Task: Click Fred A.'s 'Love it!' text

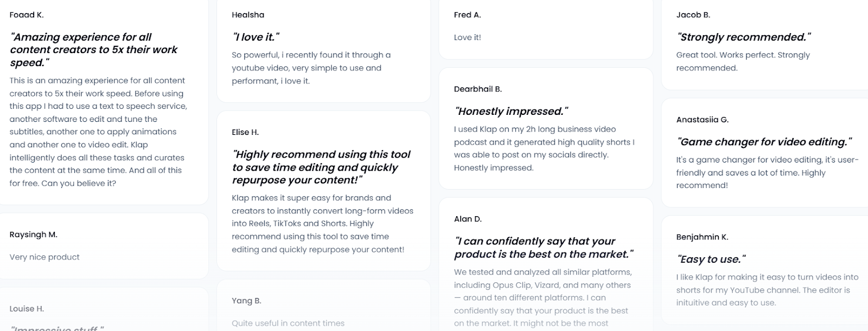Action: coord(468,37)
